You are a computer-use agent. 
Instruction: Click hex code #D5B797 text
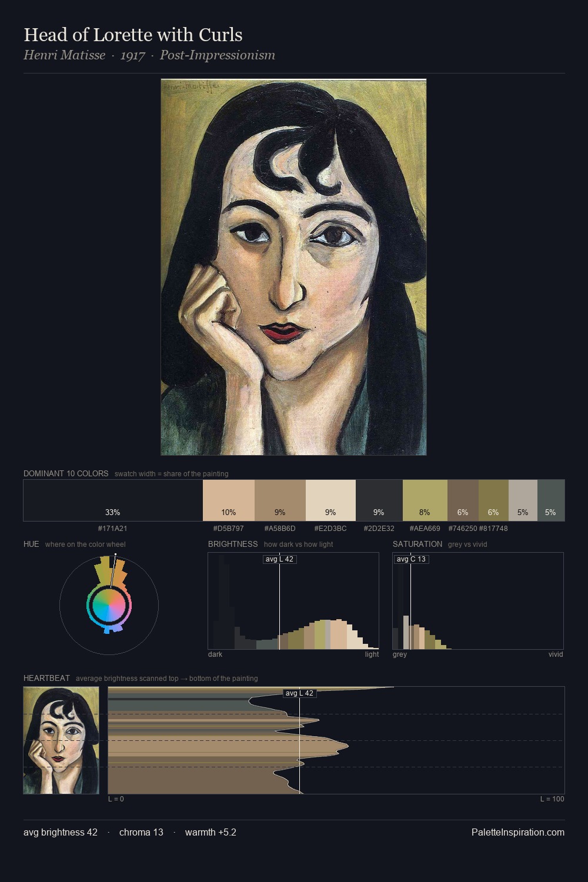pyautogui.click(x=228, y=528)
